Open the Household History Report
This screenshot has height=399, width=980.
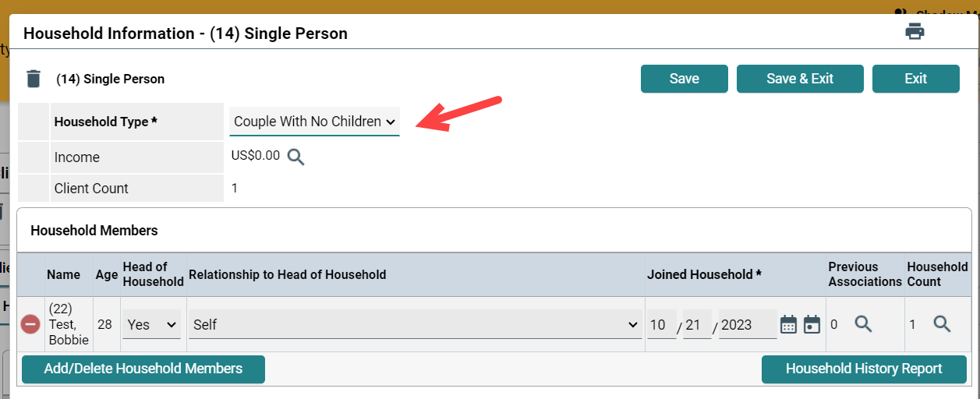pyautogui.click(x=864, y=369)
